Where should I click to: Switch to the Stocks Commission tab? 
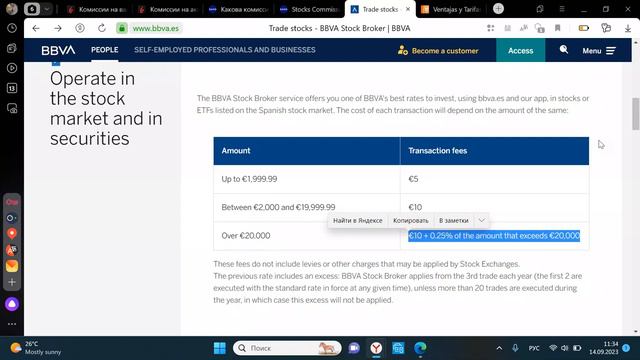point(310,9)
